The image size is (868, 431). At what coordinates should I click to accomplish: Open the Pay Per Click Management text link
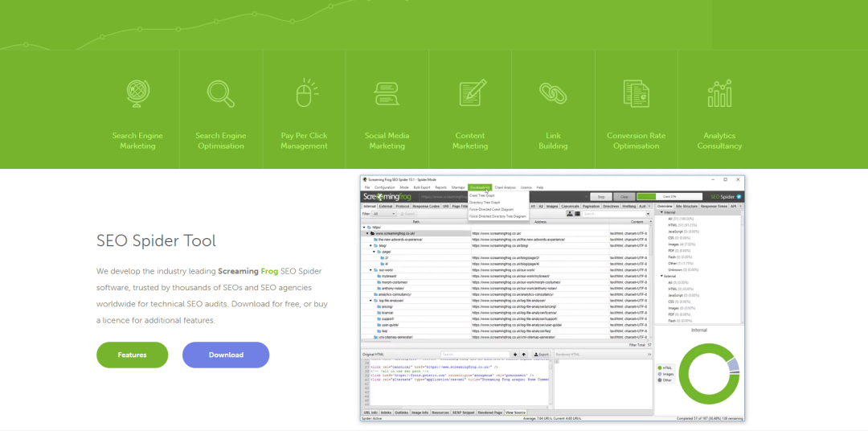pos(304,141)
